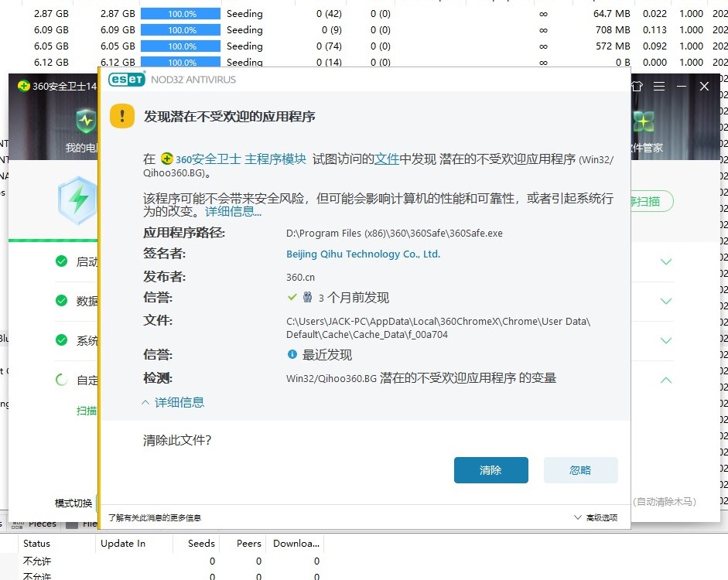This screenshot has width=728, height=580.
Task: Open 软件管家 icon in 360 window
Action: coord(644,121)
